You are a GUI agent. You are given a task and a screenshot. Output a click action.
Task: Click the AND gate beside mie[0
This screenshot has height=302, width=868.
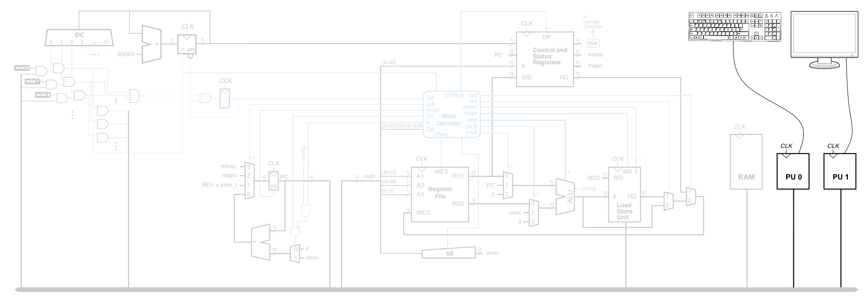click(41, 71)
